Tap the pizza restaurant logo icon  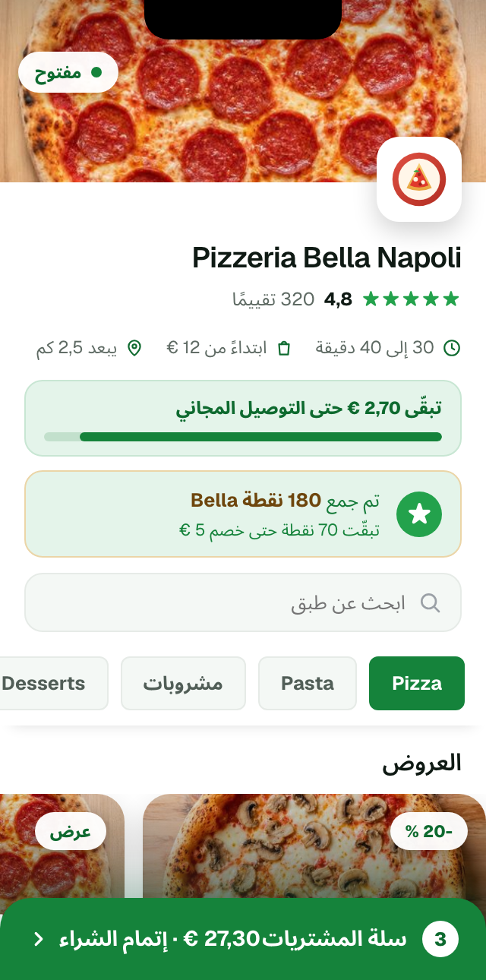click(419, 179)
